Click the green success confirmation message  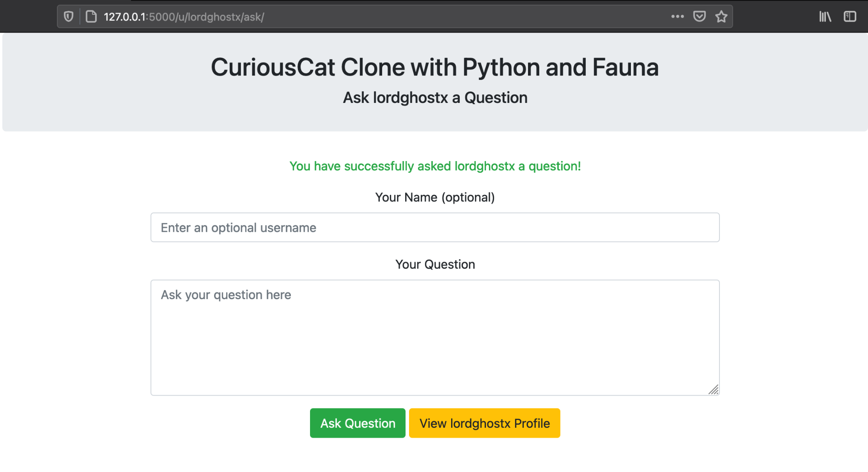click(x=435, y=166)
